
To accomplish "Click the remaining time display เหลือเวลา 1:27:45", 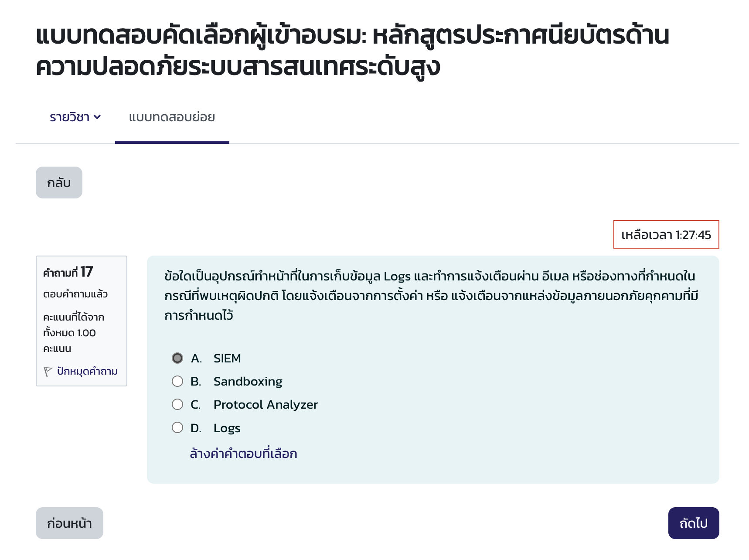I will tap(666, 235).
